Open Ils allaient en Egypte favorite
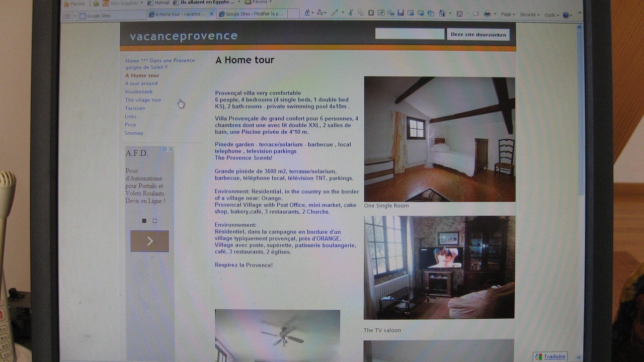The width and height of the screenshot is (644, 362). click(204, 3)
